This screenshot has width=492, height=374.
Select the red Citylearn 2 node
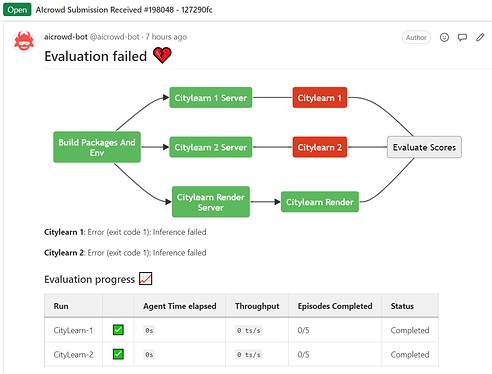click(320, 147)
